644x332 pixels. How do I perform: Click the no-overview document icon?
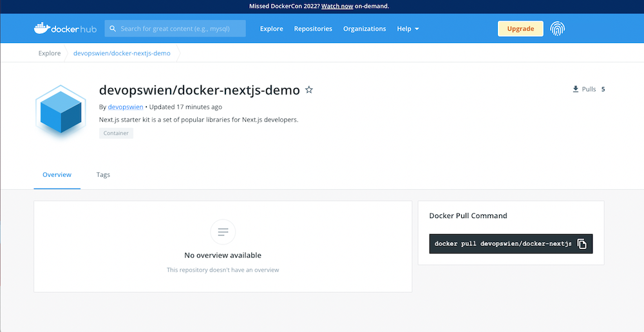pos(223,232)
